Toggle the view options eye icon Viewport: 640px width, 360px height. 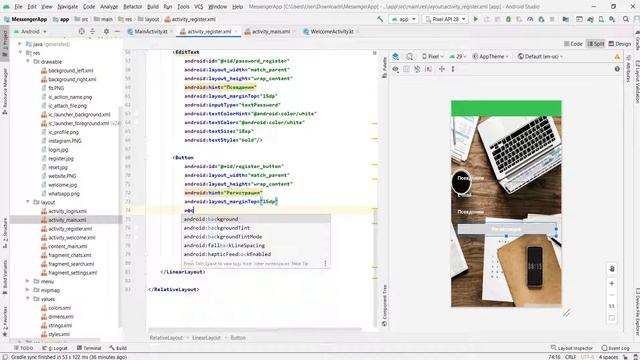click(x=396, y=69)
